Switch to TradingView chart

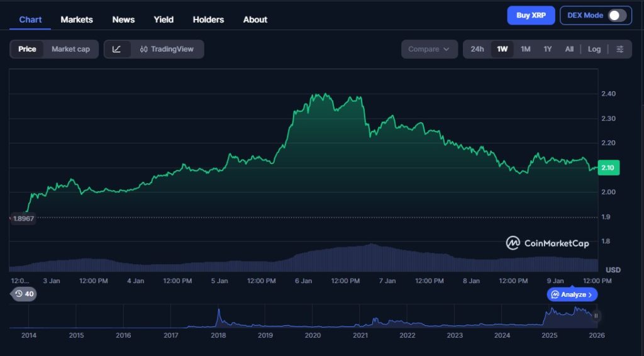click(x=167, y=49)
